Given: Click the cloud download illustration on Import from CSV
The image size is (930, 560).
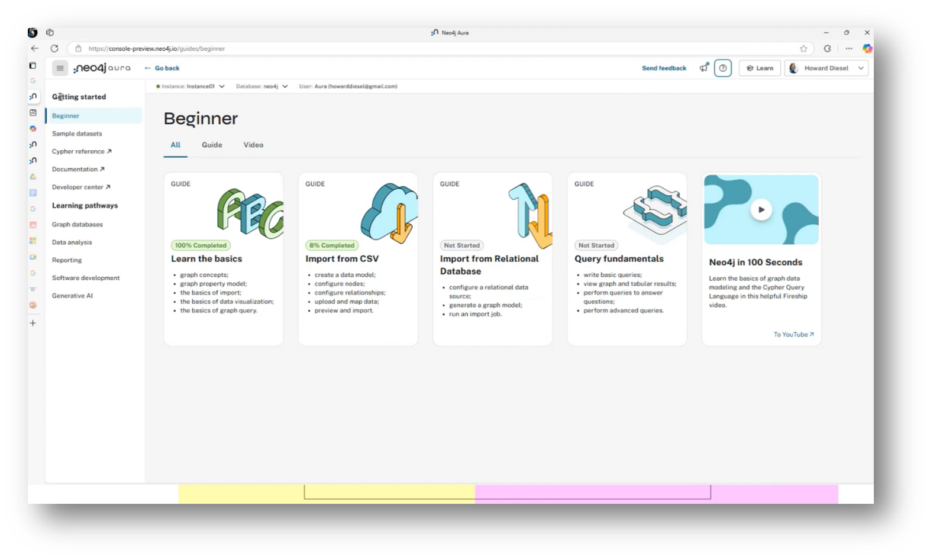Looking at the screenshot, I should [x=389, y=213].
